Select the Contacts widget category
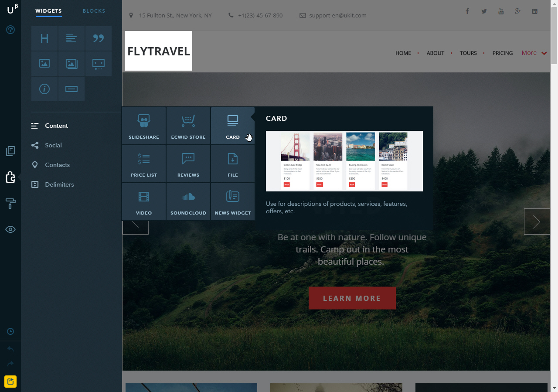 coord(56,165)
